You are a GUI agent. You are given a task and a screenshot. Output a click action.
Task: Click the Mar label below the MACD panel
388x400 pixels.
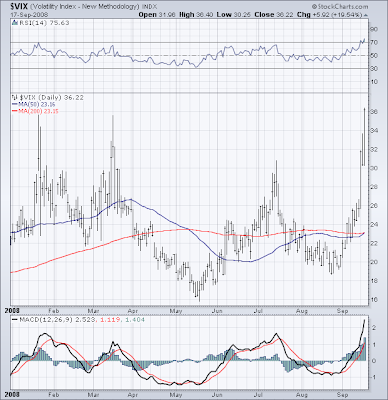click(x=94, y=394)
